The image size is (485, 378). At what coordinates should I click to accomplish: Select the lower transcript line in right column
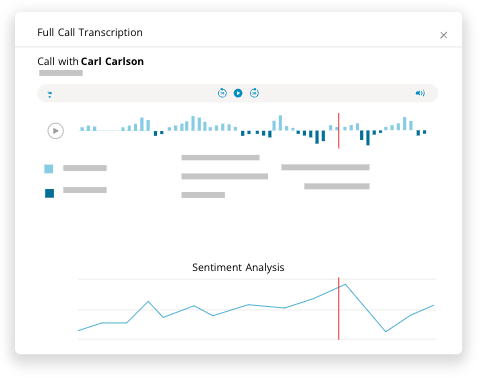click(x=337, y=186)
